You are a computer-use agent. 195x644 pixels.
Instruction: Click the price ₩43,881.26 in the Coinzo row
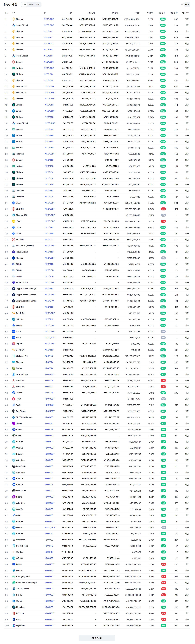[67, 478]
